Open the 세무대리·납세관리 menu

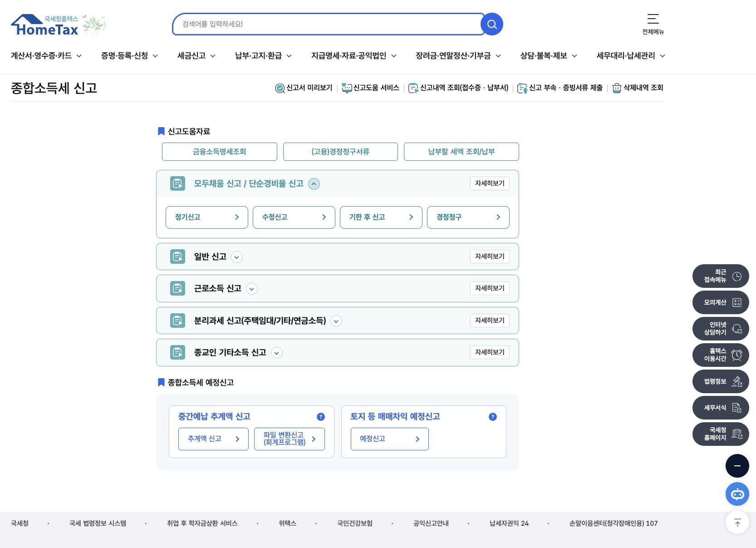(x=631, y=56)
